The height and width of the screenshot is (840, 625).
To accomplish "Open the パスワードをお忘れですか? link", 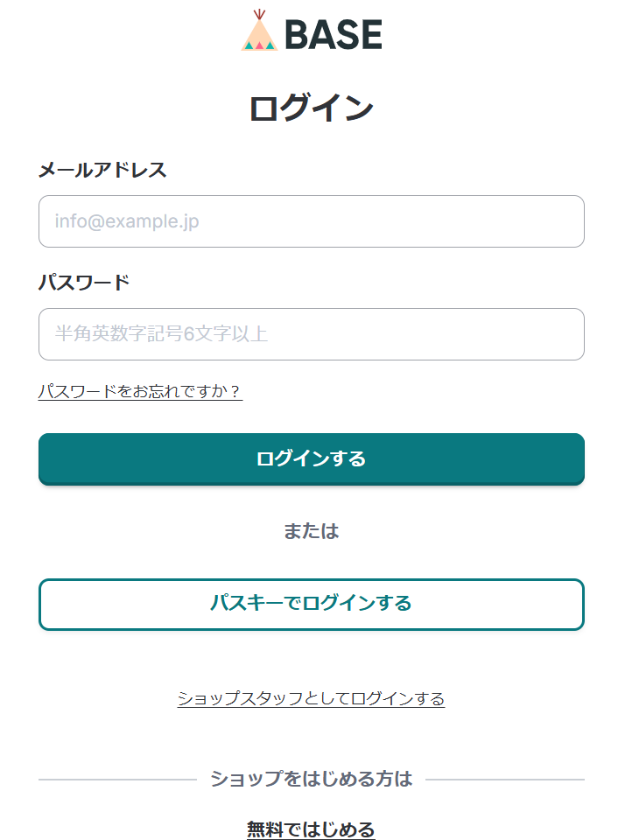I will tap(140, 391).
